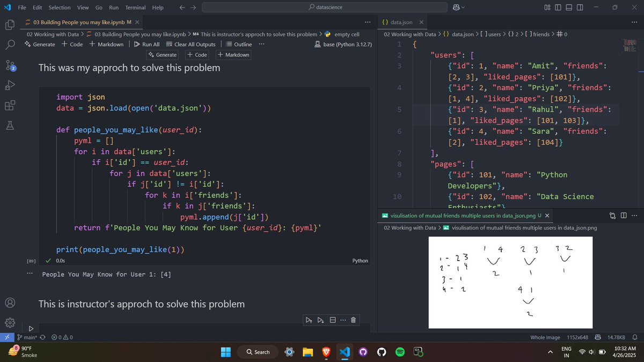Open Changes for the image preview editor
This screenshot has width=644, height=362.
[612, 216]
